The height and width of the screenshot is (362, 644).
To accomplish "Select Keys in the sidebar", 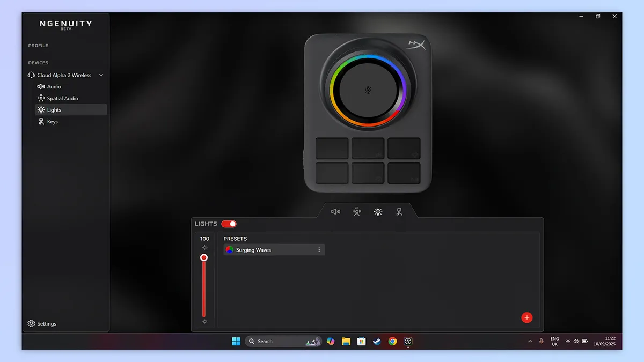I will pos(52,122).
